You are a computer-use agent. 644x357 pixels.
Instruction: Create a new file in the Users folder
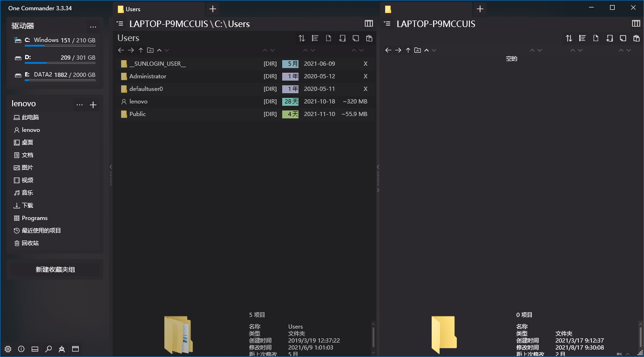click(x=328, y=38)
